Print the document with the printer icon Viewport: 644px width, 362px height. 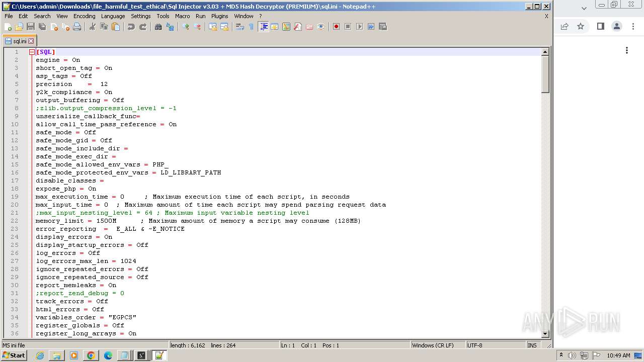77,27
